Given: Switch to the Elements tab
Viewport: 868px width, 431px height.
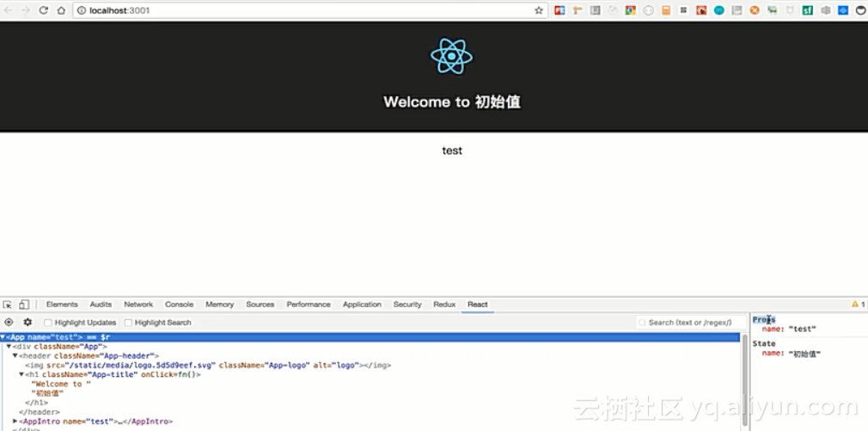Looking at the screenshot, I should click(x=62, y=305).
